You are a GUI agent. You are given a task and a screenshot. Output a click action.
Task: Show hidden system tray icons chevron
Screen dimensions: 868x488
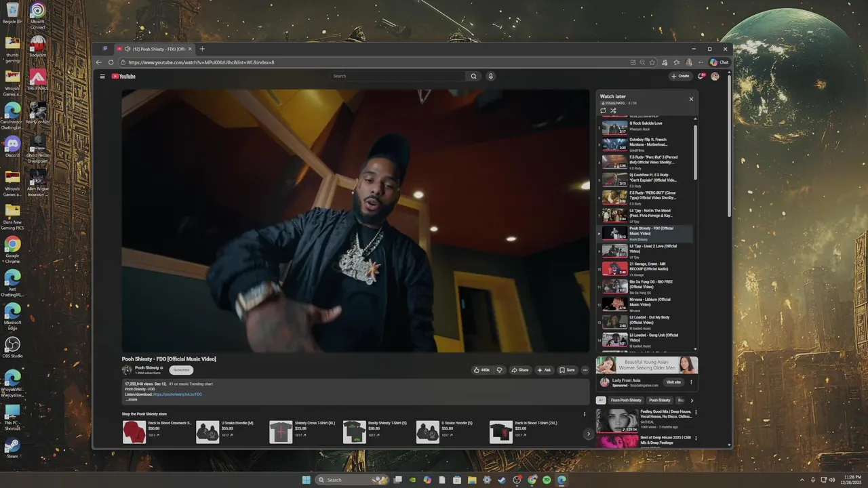point(802,480)
